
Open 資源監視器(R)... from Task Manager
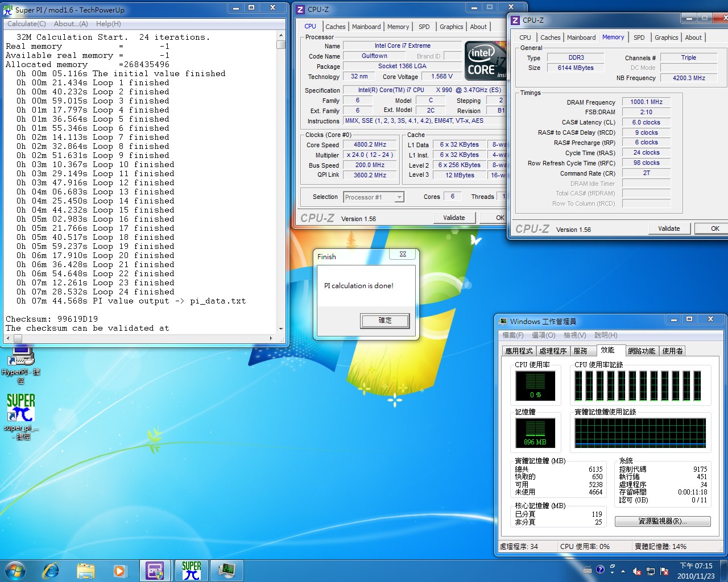pos(663,521)
